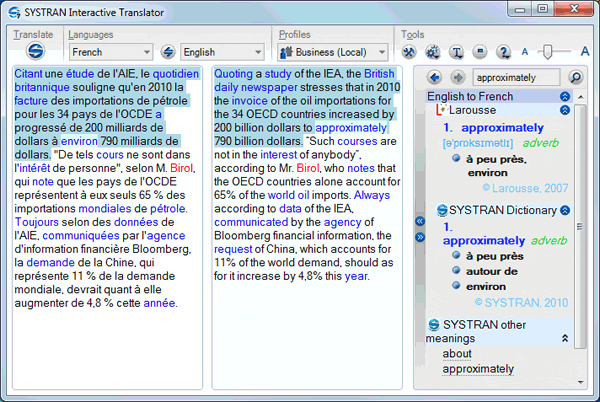
Task: Minimize the SYSTRAN Interactive Translator window
Action: point(520,9)
